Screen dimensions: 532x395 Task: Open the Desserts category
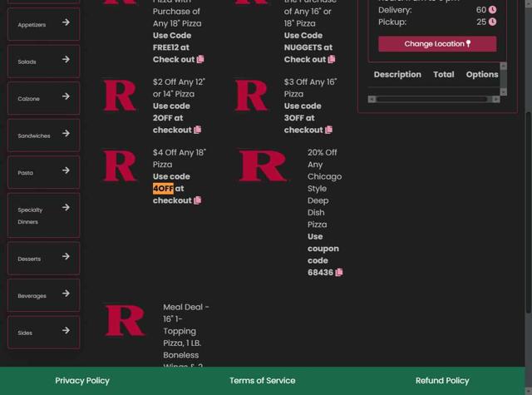(x=44, y=259)
